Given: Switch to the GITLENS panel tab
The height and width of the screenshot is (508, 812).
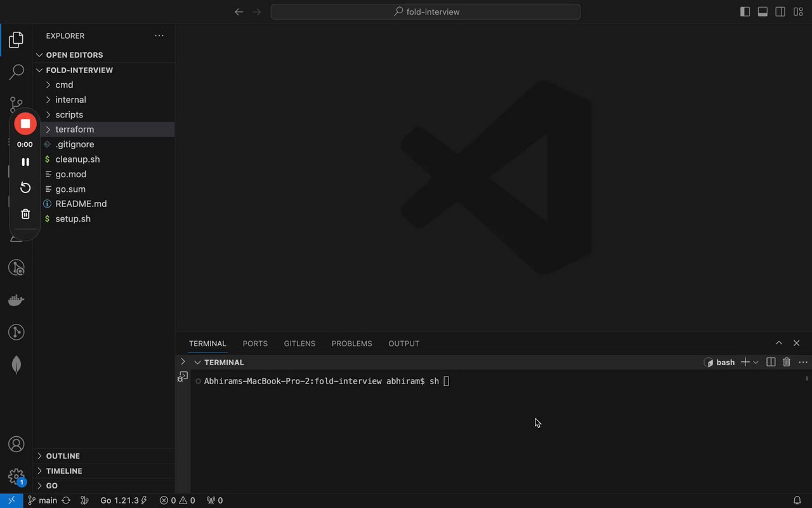Looking at the screenshot, I should coord(299,344).
